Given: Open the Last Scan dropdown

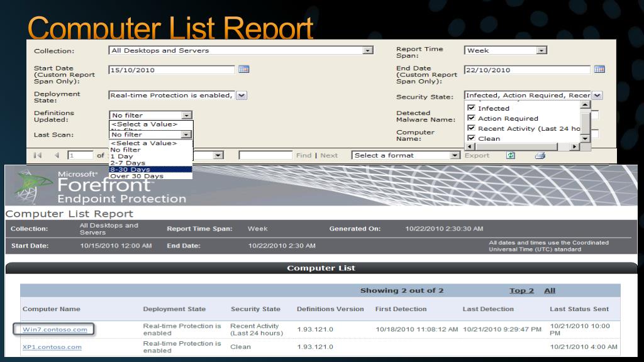Looking at the screenshot, I should 186,134.
